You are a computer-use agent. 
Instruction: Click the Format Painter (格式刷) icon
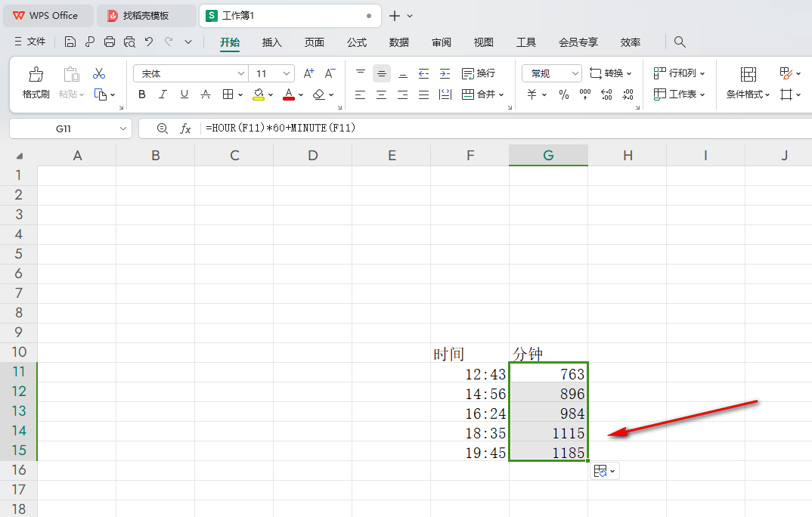pyautogui.click(x=36, y=75)
